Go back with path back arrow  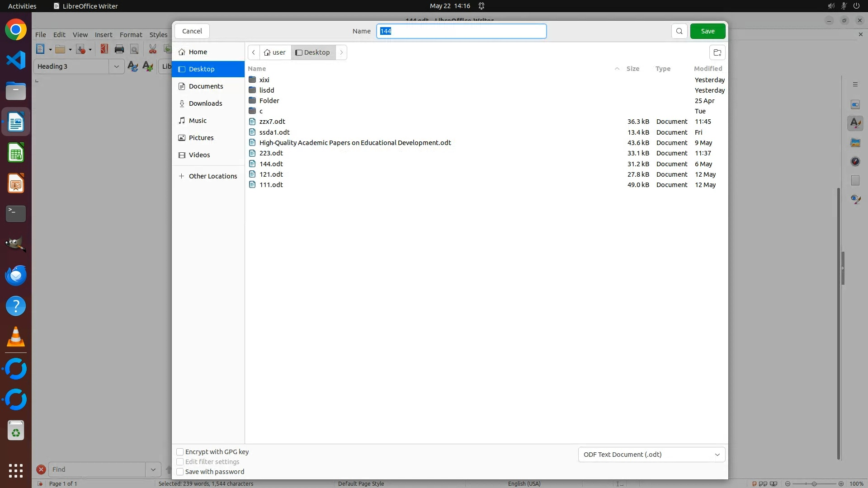coord(254,52)
